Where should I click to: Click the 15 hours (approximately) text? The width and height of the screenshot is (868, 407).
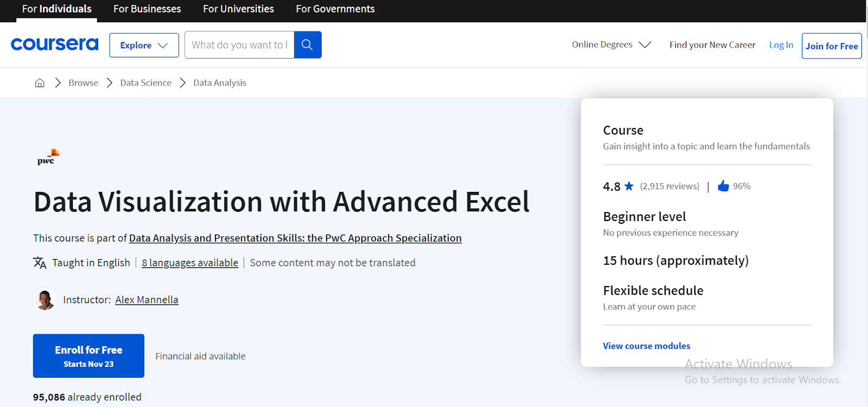click(x=676, y=261)
